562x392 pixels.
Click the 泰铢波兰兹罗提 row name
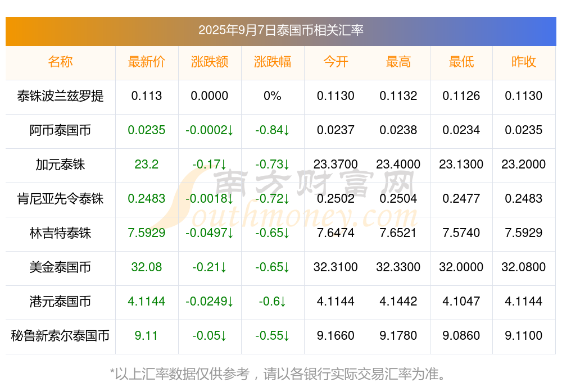tap(60, 96)
